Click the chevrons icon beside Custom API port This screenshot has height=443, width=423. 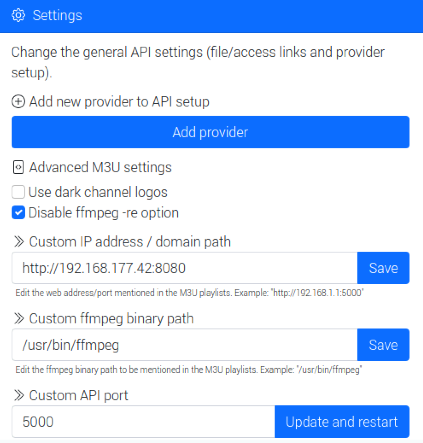coord(19,395)
